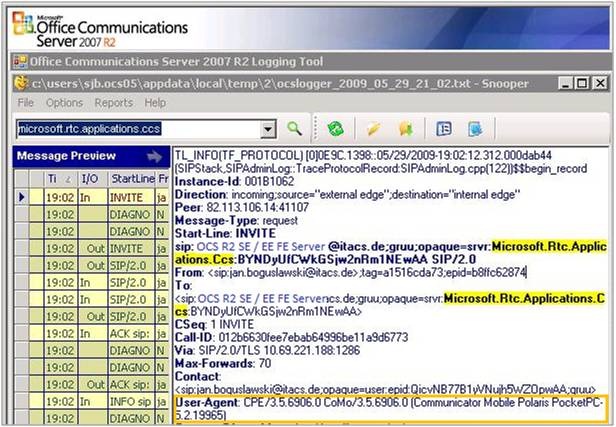Click the magnifier search icon
616x427 pixels.
click(294, 128)
